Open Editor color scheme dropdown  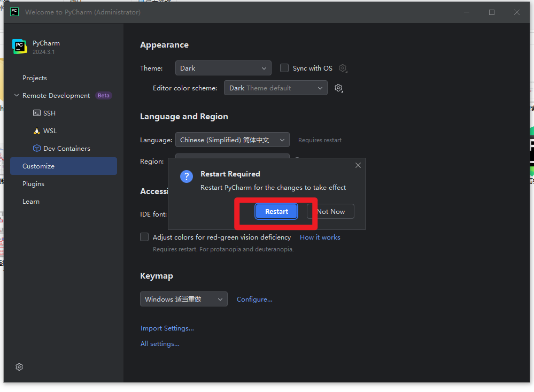pyautogui.click(x=275, y=88)
